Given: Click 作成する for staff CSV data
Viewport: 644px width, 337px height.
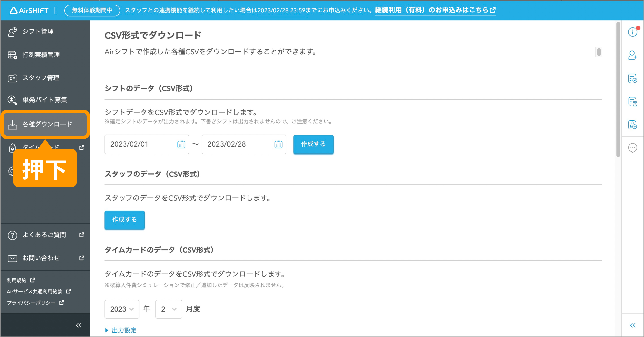Looking at the screenshot, I should coord(125,220).
